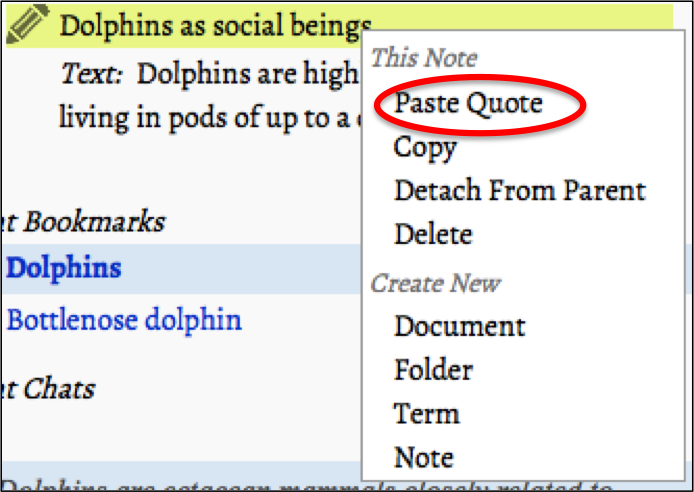Click the italic 'Text:' label in the note
694x492 pixels.
click(x=93, y=75)
